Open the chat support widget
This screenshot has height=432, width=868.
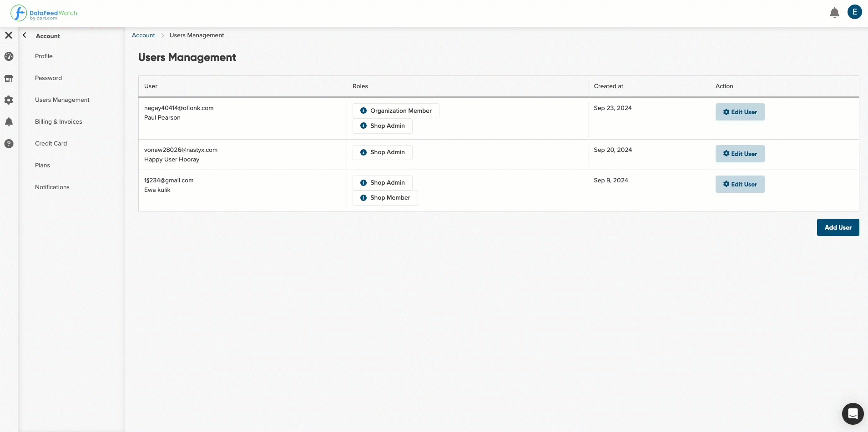coord(853,413)
